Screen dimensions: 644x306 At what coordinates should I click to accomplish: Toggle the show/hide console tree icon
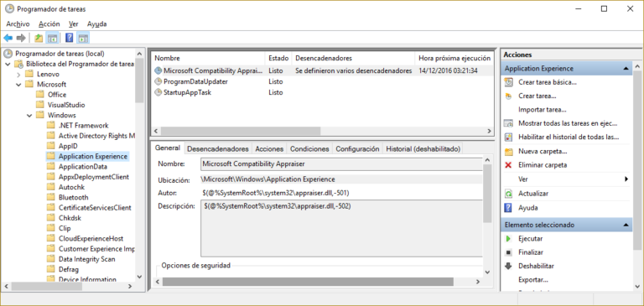tap(52, 39)
